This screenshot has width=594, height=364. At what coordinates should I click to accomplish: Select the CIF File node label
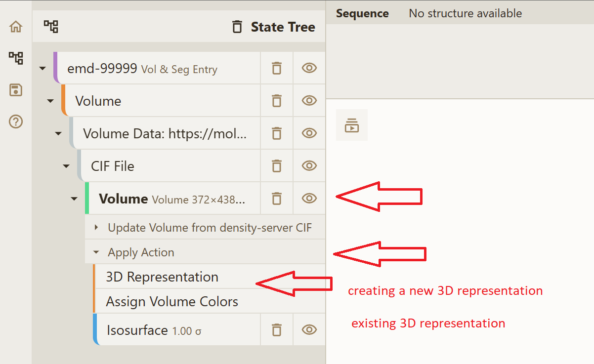pyautogui.click(x=113, y=166)
